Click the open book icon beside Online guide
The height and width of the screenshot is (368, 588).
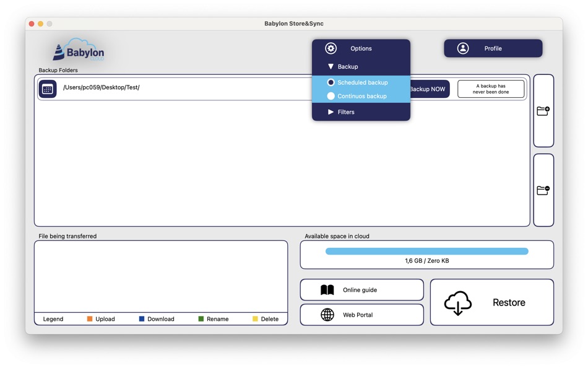[x=327, y=290]
